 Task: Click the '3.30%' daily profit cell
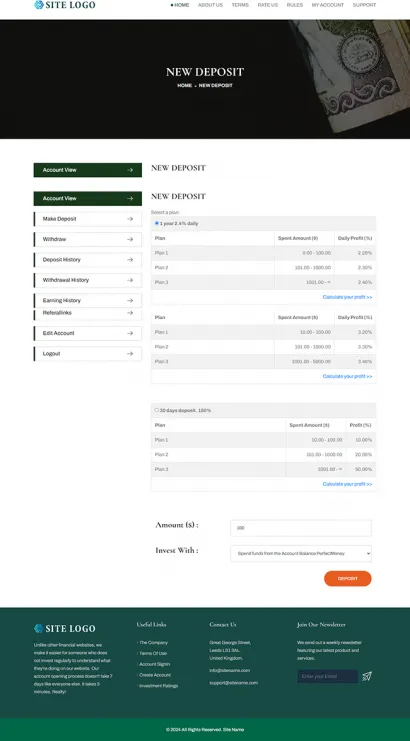(x=355, y=347)
